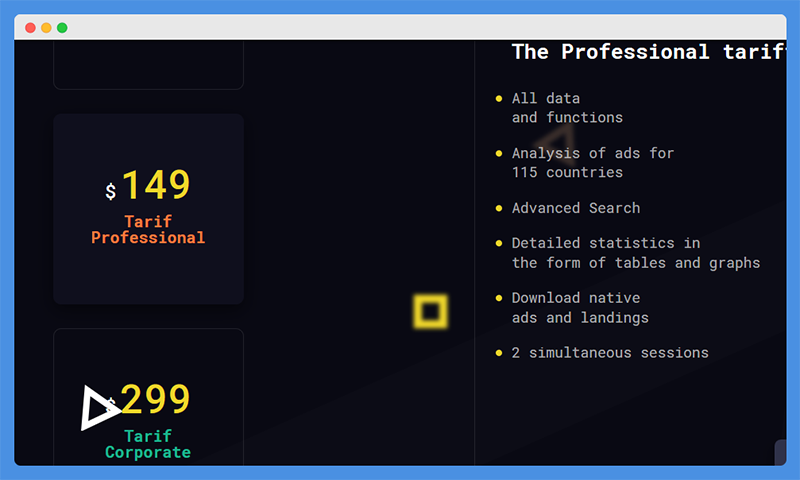
Task: Click the 'Tarif Corporate' green label
Action: tap(148, 444)
